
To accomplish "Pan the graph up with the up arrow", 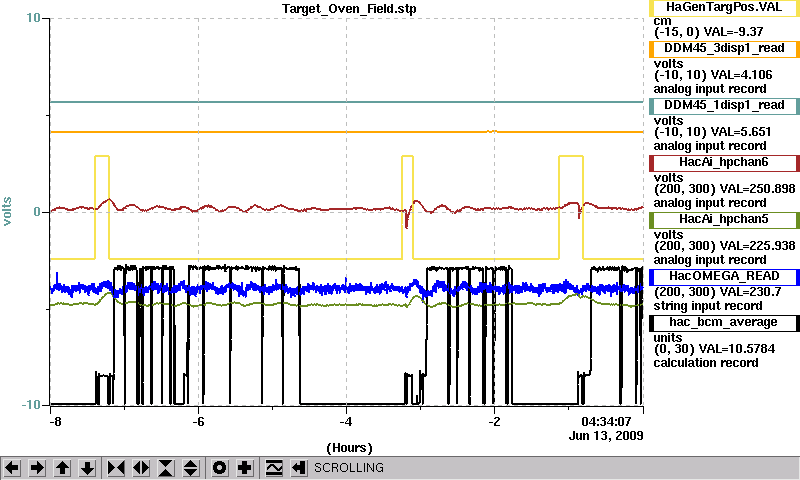I will click(x=62, y=468).
